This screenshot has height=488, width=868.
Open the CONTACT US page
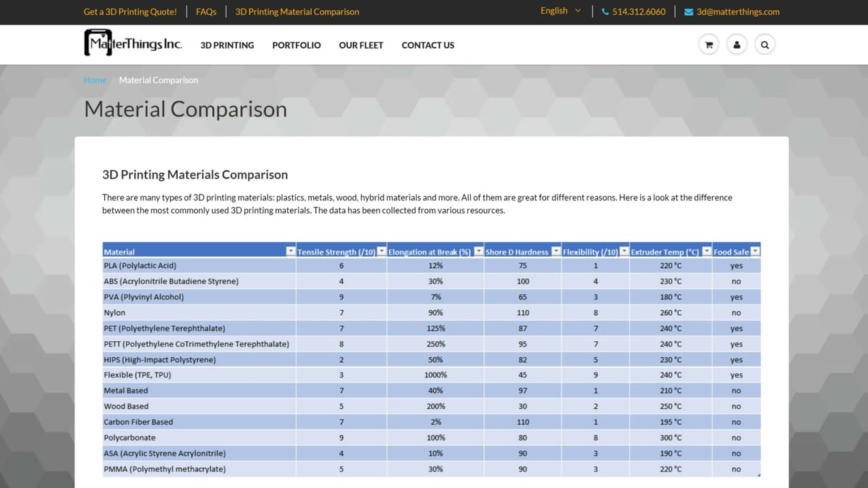tap(428, 45)
